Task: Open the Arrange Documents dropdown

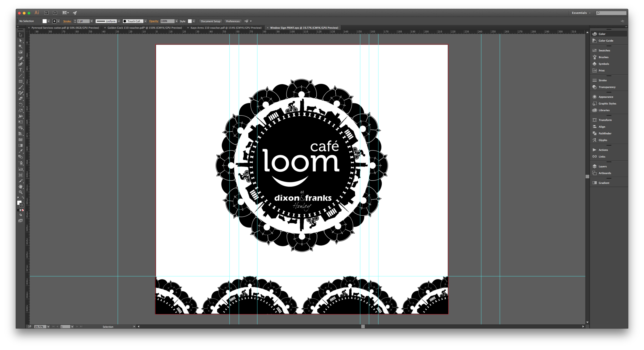Action: coord(65,13)
